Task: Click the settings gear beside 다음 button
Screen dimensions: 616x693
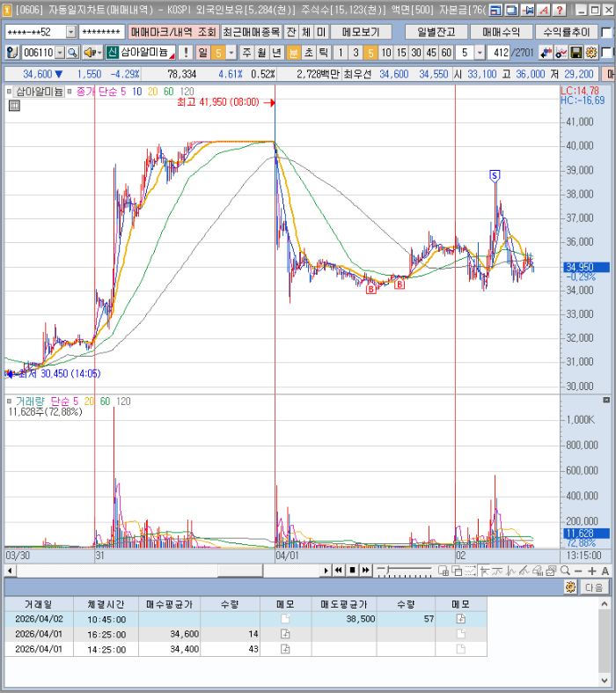Action: pos(570,587)
